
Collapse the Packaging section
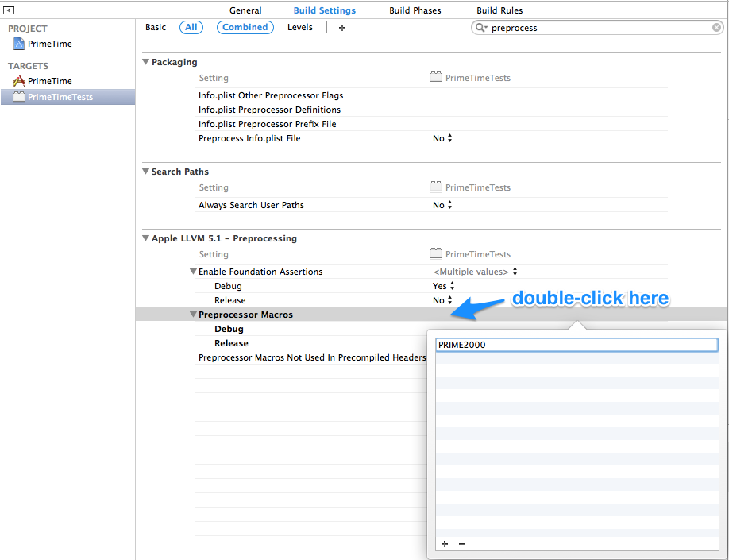click(x=145, y=62)
